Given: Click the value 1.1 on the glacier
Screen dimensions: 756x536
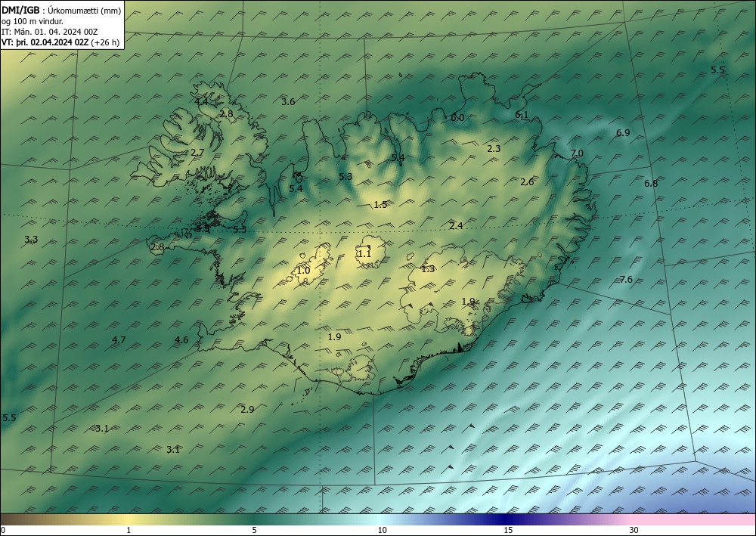Looking at the screenshot, I should [x=364, y=253].
